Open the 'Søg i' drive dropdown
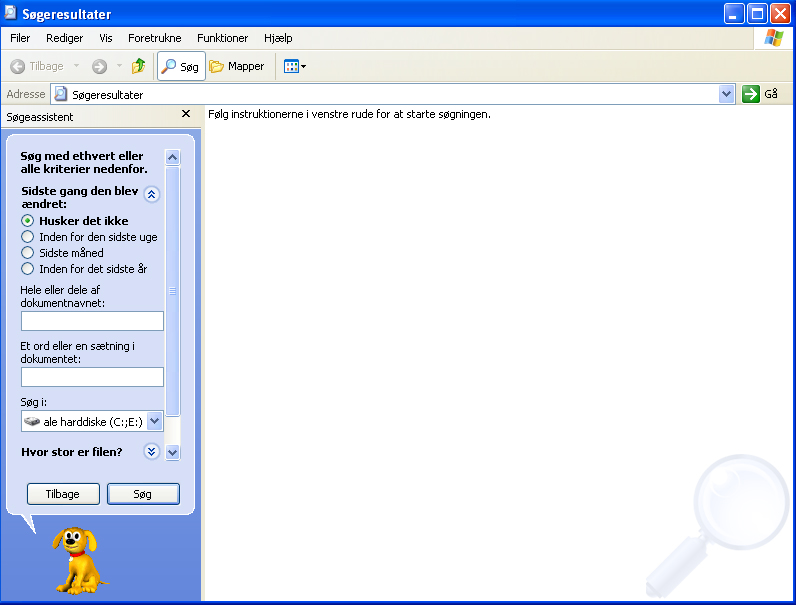796x605 pixels. (154, 422)
